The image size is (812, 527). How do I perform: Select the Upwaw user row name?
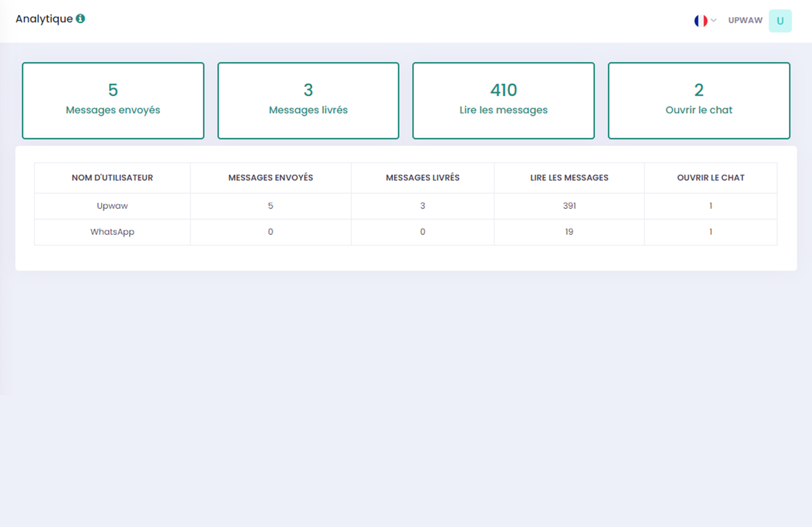[112, 206]
